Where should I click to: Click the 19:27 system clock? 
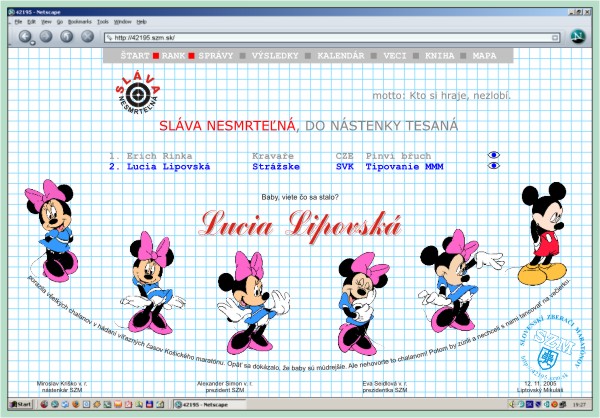(x=579, y=404)
